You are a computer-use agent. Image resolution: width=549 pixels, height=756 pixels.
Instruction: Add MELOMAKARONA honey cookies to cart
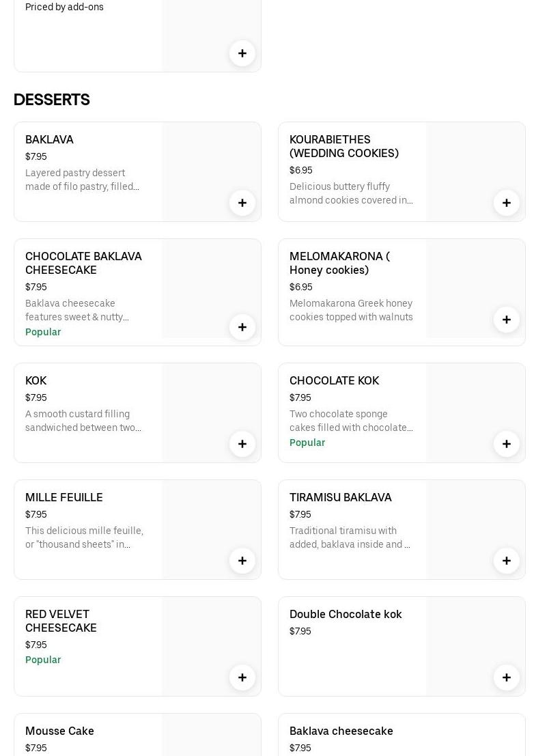(x=507, y=320)
